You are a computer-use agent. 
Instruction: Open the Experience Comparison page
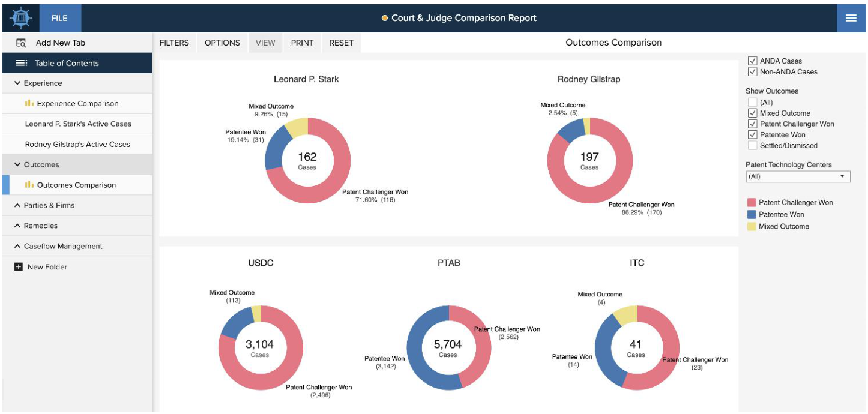pos(77,103)
